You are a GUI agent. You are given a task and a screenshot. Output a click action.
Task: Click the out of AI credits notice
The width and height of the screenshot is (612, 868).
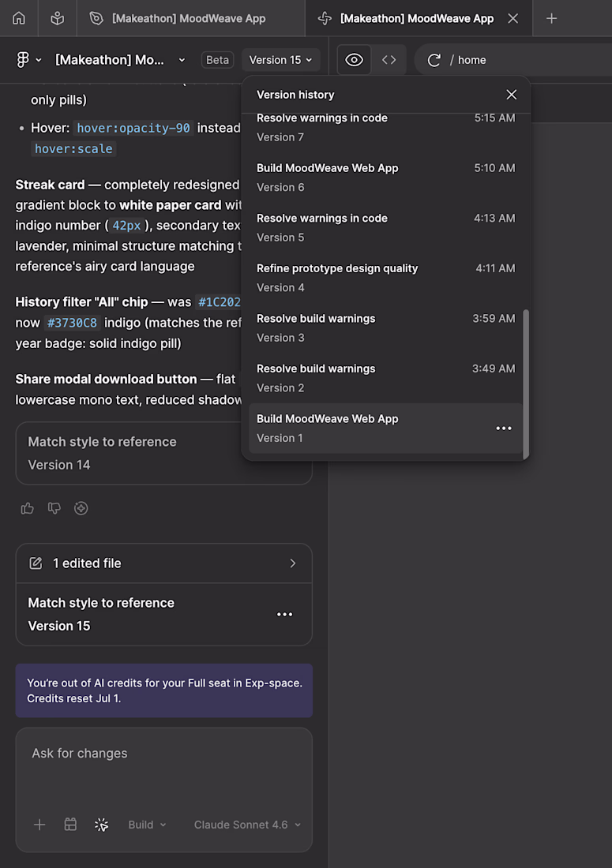(x=164, y=690)
